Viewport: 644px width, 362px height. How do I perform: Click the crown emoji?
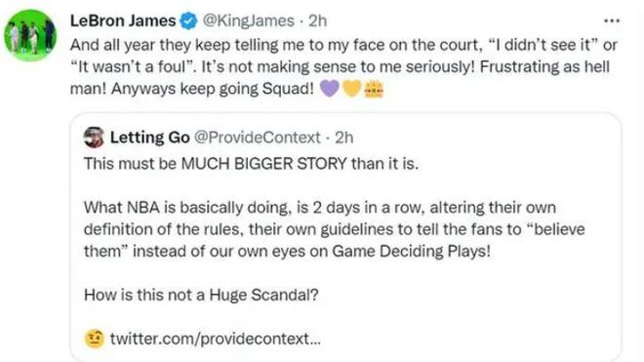click(x=374, y=89)
